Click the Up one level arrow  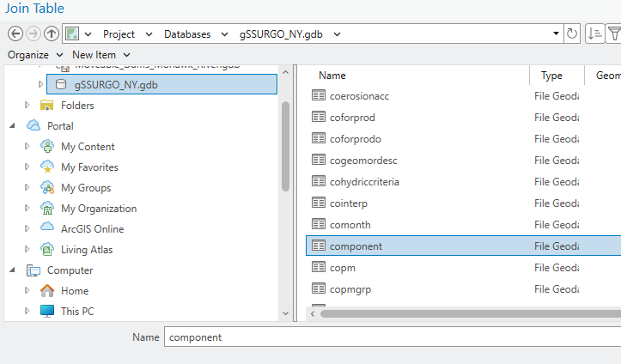(x=52, y=33)
